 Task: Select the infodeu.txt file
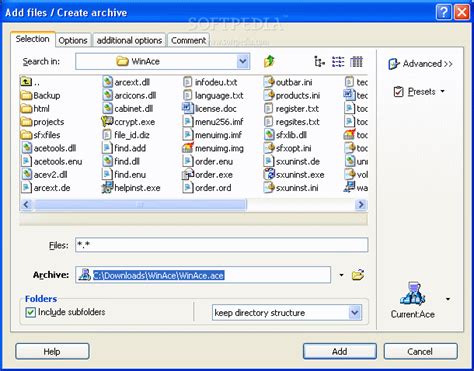[x=210, y=82]
